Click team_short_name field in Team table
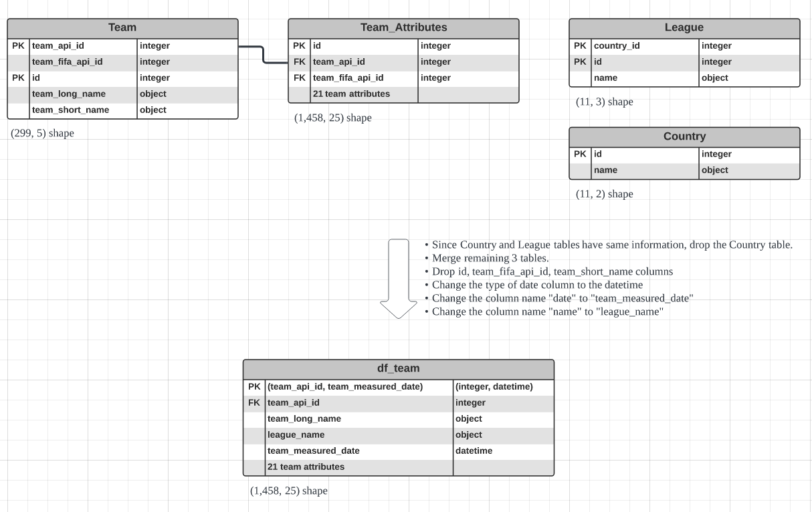 [70, 110]
